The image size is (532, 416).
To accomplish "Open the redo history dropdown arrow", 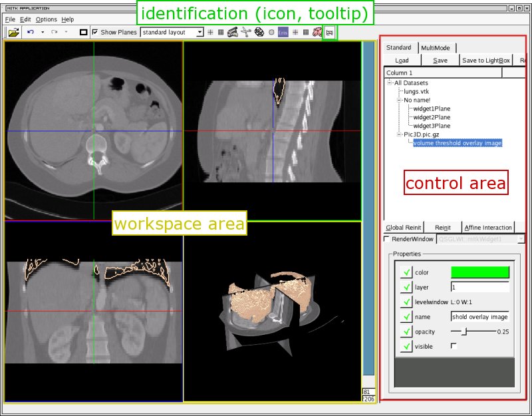I will click(x=66, y=32).
